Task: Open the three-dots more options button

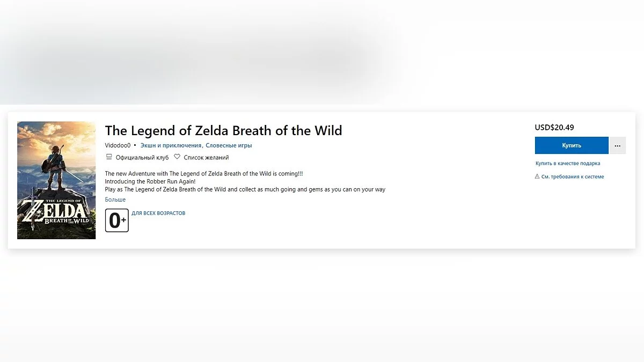Action: (x=618, y=145)
